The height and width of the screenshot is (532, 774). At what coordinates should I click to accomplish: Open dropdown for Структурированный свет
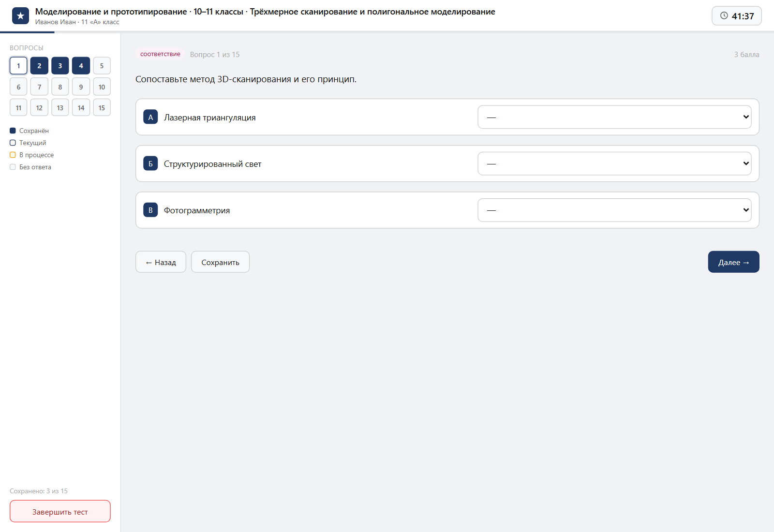(x=614, y=163)
